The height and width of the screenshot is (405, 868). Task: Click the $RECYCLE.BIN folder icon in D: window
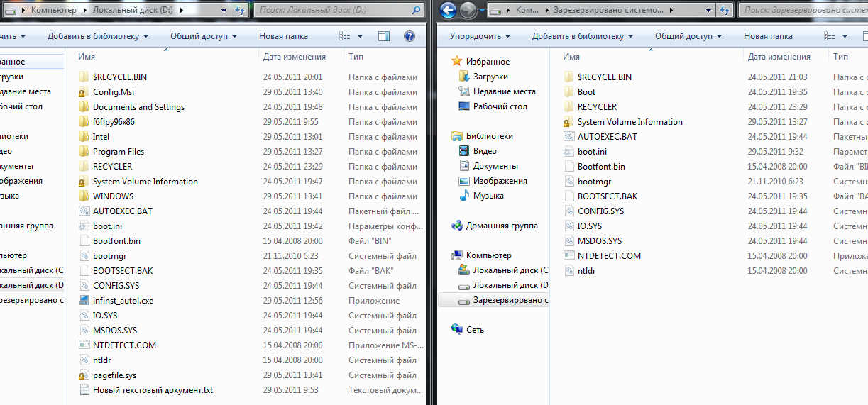coord(84,77)
